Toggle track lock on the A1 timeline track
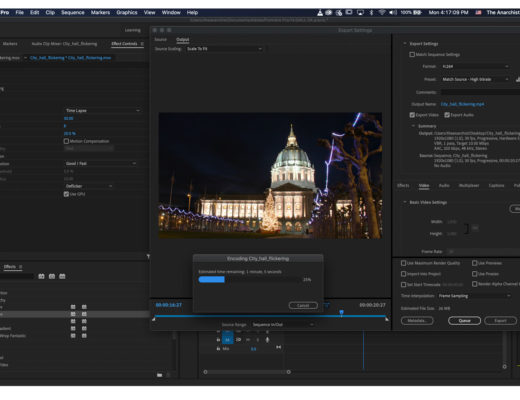520x400 pixels. pyautogui.click(x=218, y=340)
